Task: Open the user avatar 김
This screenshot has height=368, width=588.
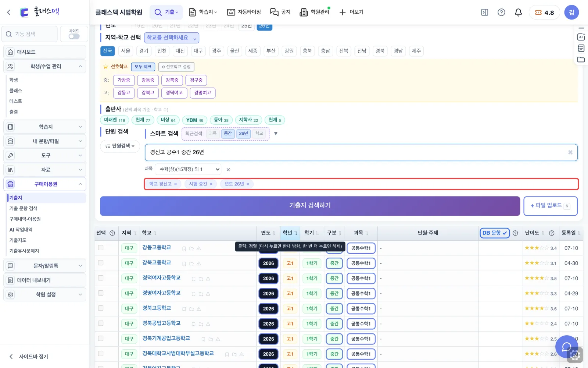Action: pos(571,12)
